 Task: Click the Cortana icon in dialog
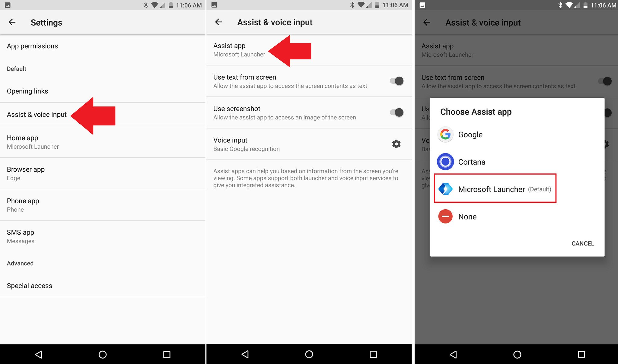[445, 161]
